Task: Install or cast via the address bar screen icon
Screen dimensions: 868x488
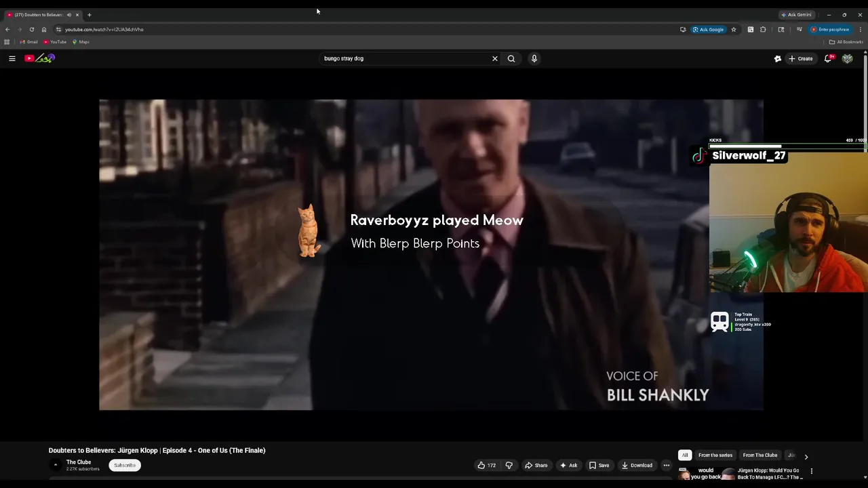Action: point(683,30)
